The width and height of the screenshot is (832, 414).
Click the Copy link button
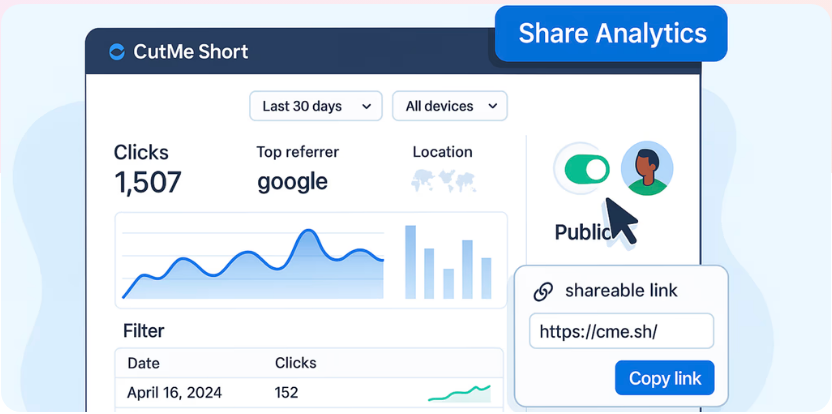point(665,379)
